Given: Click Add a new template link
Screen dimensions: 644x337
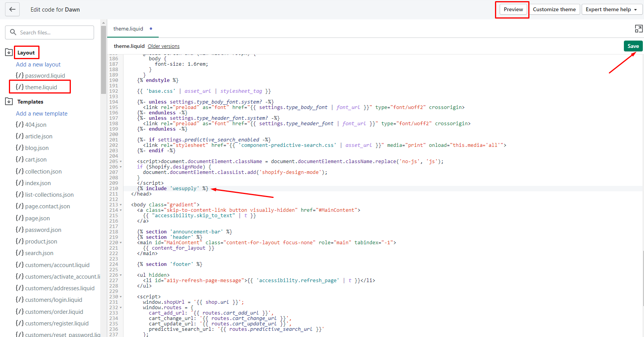Looking at the screenshot, I should 42,113.
